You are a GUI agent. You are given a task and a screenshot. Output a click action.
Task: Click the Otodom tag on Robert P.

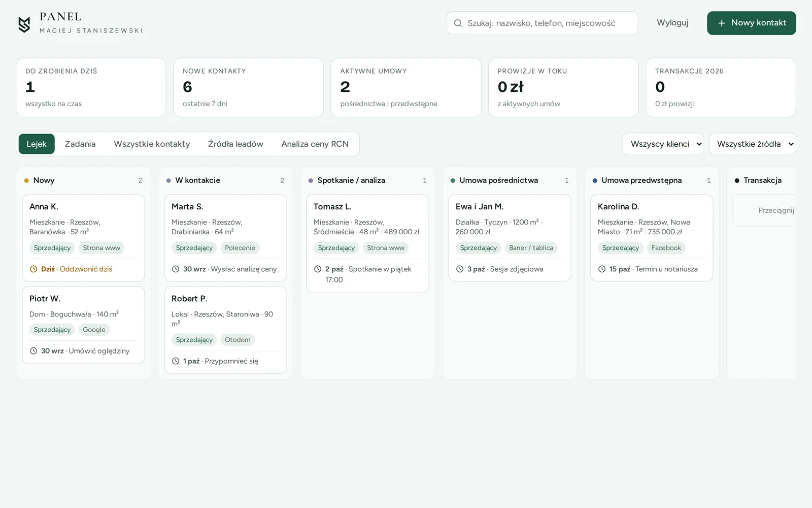(238, 340)
